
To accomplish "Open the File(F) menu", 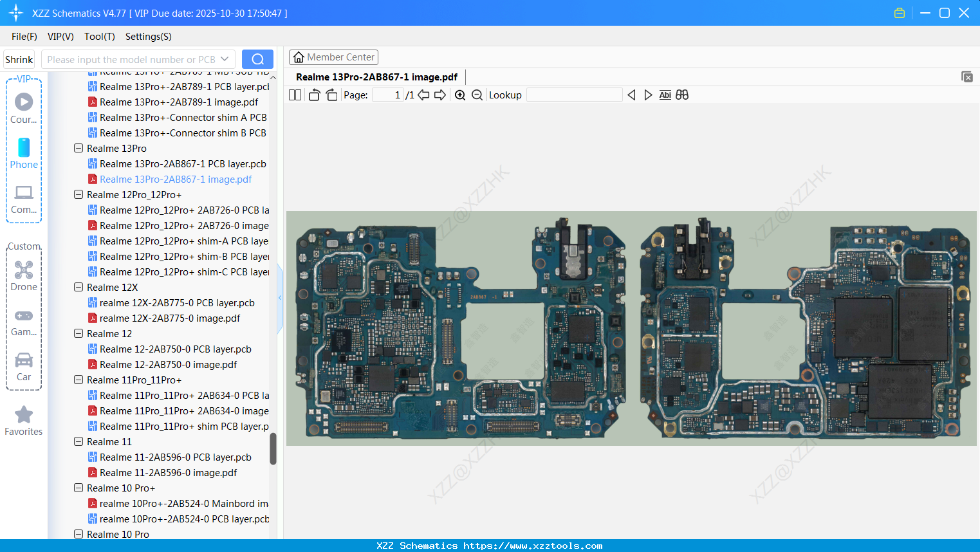I will point(24,37).
